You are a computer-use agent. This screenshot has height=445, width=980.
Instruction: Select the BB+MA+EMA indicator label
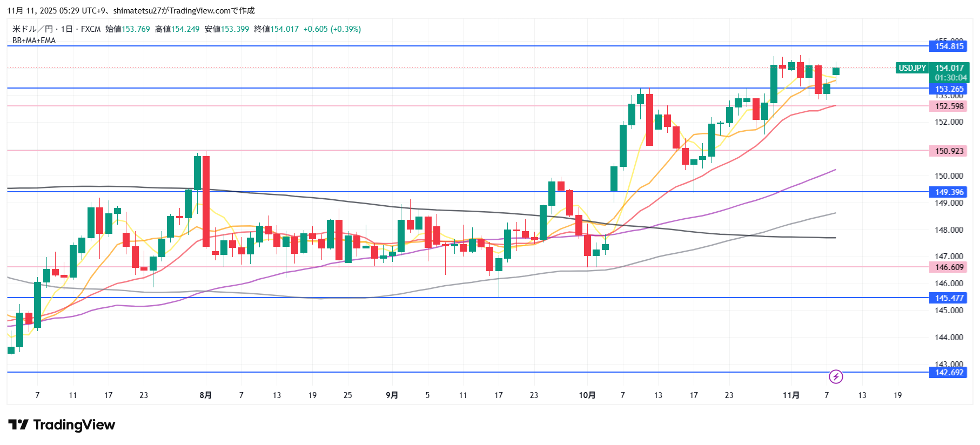click(x=34, y=41)
